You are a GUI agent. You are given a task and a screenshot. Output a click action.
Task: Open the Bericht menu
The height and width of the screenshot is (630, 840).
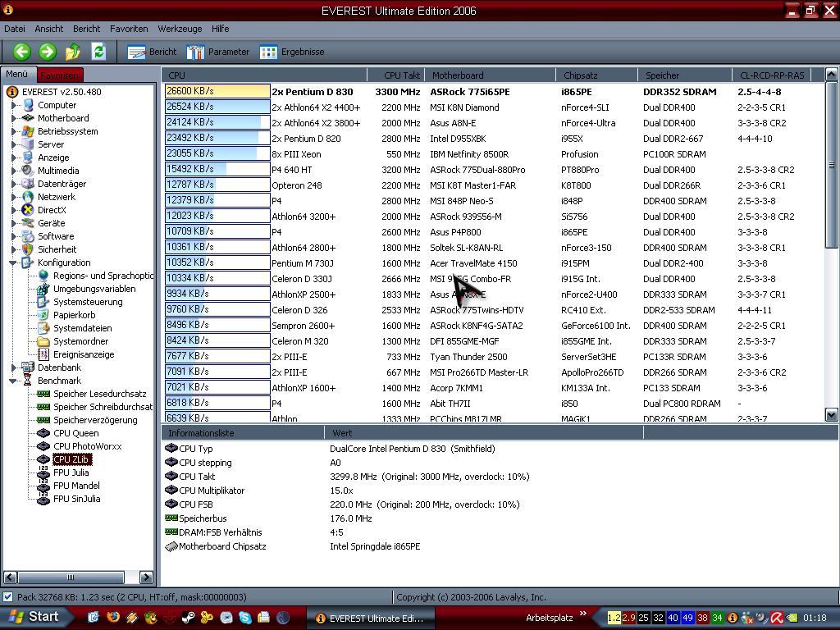[86, 29]
